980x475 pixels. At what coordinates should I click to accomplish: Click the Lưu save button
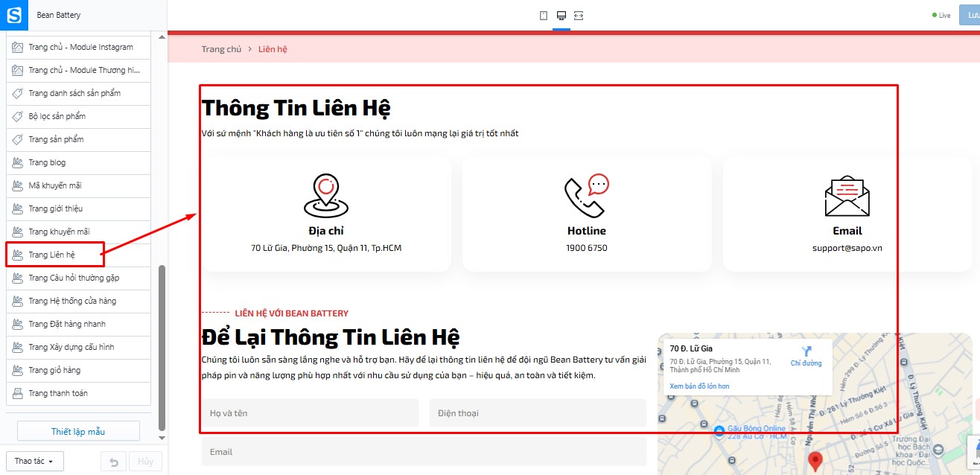970,15
